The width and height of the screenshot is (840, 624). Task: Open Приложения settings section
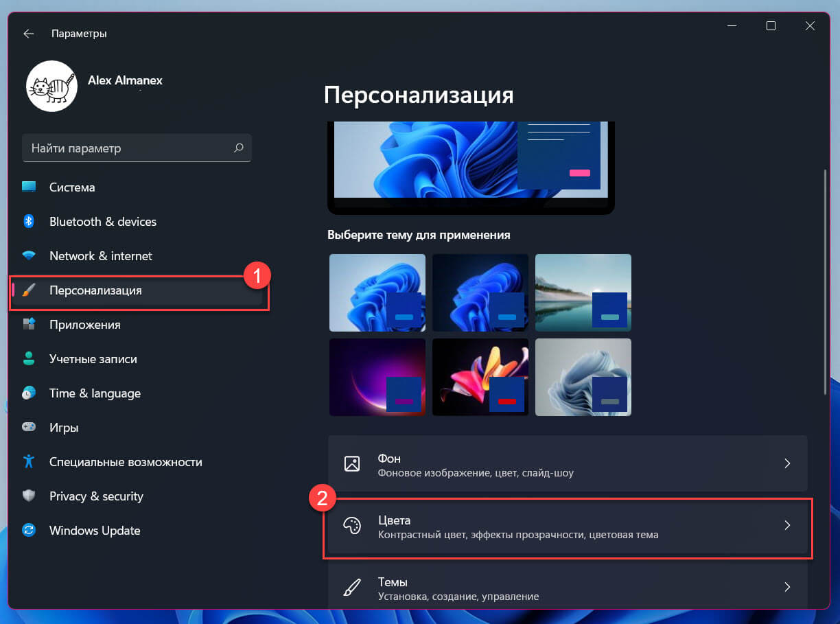pyautogui.click(x=138, y=325)
